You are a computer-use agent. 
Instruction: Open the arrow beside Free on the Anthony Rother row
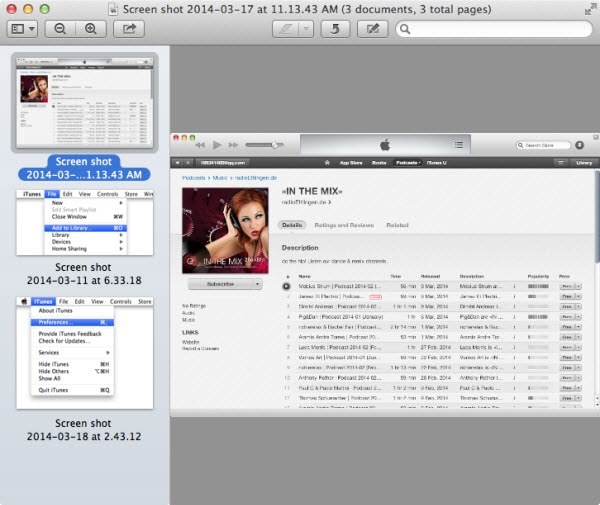point(578,378)
